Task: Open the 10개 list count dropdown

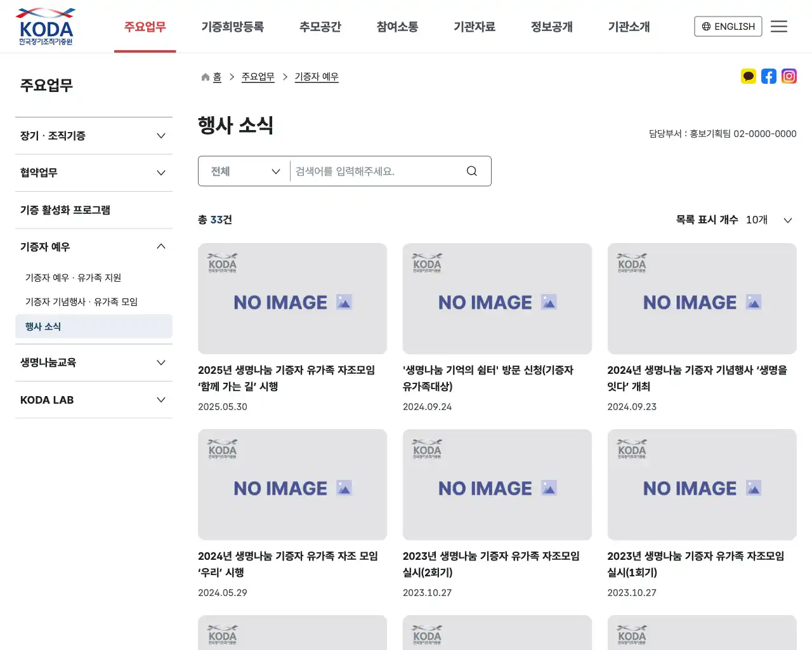Action: click(769, 220)
